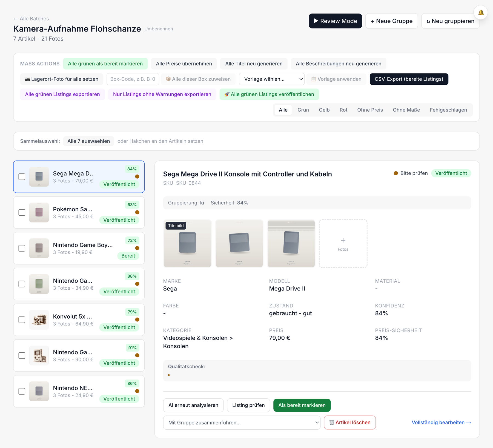Open the Sega Mega Drive list thumbnail

pos(39,177)
